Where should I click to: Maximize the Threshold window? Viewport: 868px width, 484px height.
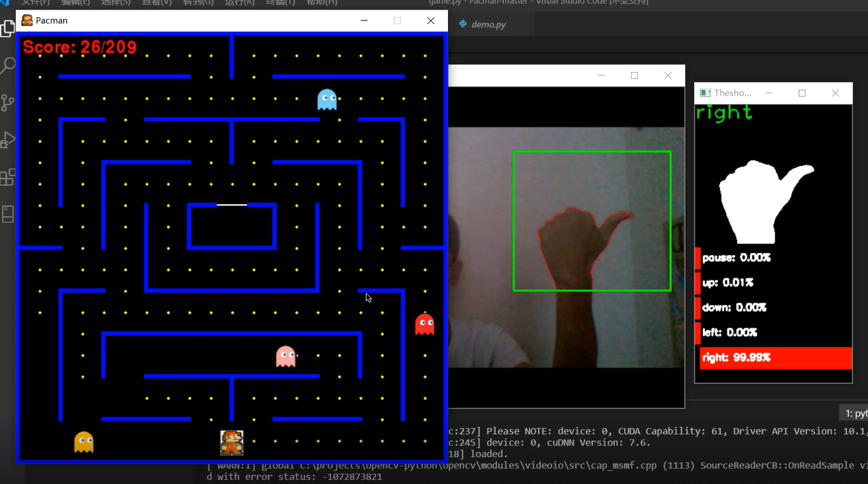pyautogui.click(x=802, y=93)
